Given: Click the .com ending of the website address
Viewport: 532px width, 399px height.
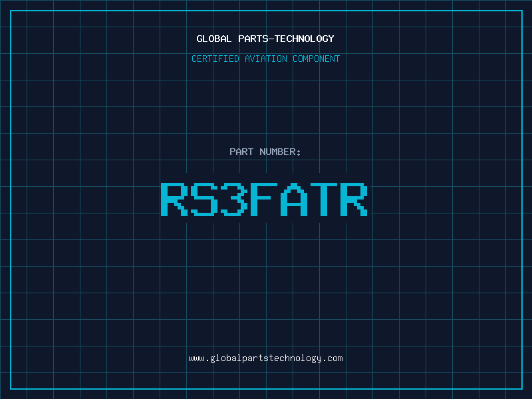Looking at the screenshot, I should point(333,358).
